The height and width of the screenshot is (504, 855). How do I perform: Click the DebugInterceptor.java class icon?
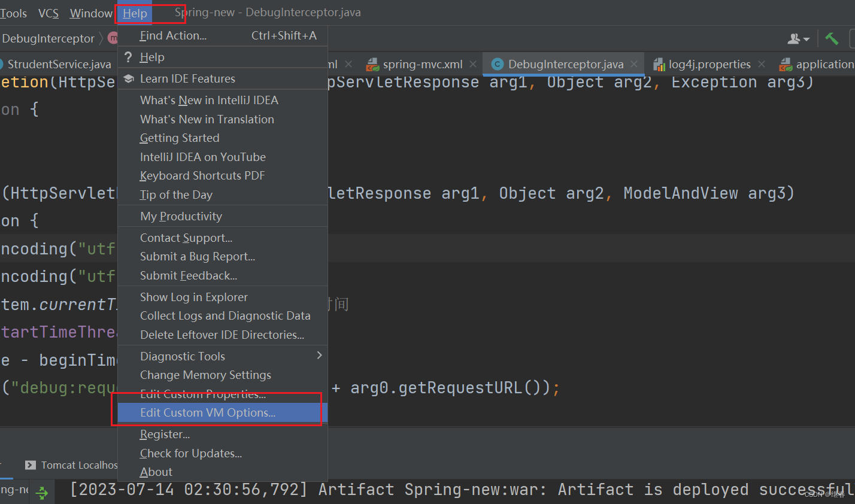(x=497, y=64)
